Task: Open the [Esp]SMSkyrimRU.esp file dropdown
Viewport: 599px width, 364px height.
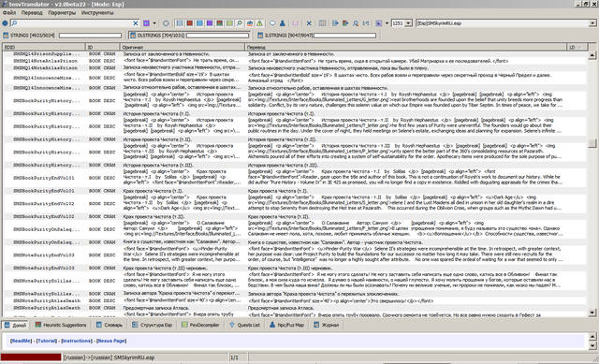Action: pyautogui.click(x=592, y=23)
